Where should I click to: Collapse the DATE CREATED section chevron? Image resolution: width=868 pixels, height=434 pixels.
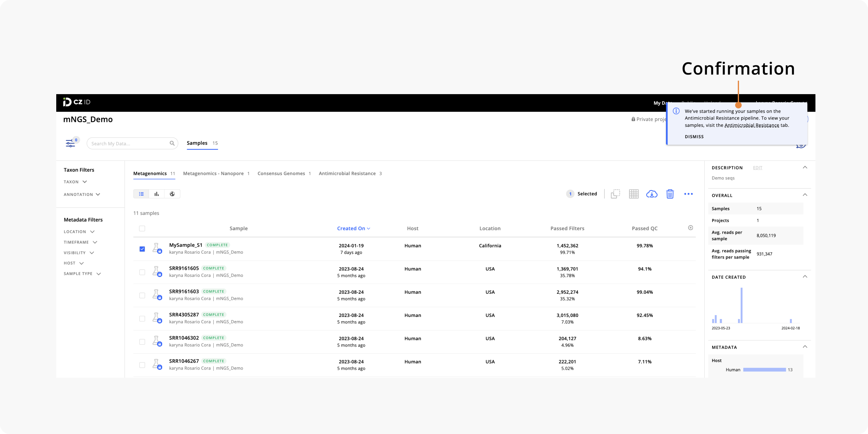coord(805,277)
